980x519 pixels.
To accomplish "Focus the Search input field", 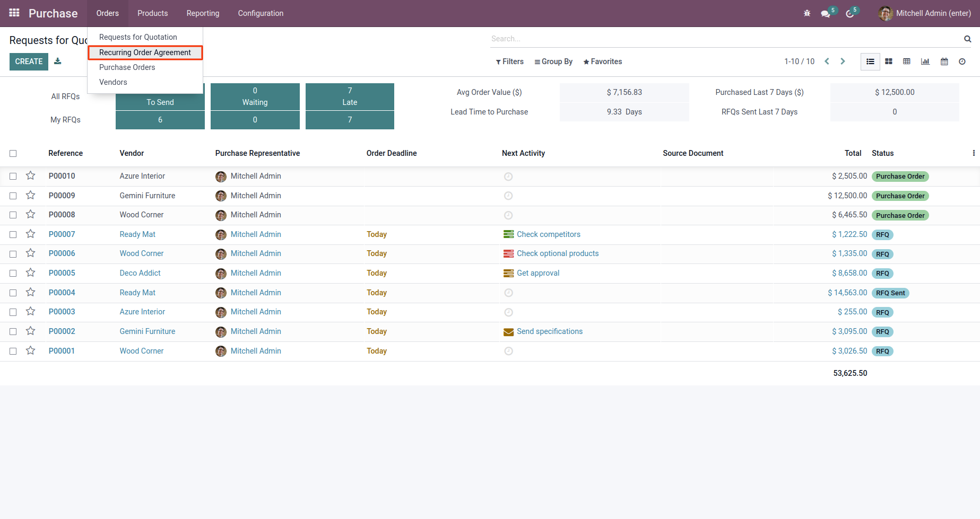I will point(724,39).
